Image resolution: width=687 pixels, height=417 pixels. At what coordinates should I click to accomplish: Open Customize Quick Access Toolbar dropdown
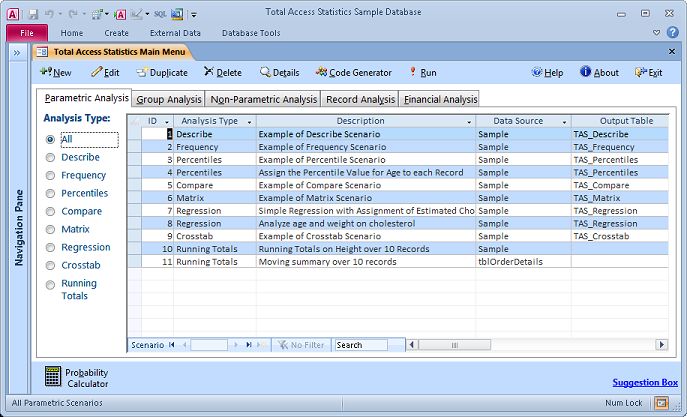[x=194, y=14]
